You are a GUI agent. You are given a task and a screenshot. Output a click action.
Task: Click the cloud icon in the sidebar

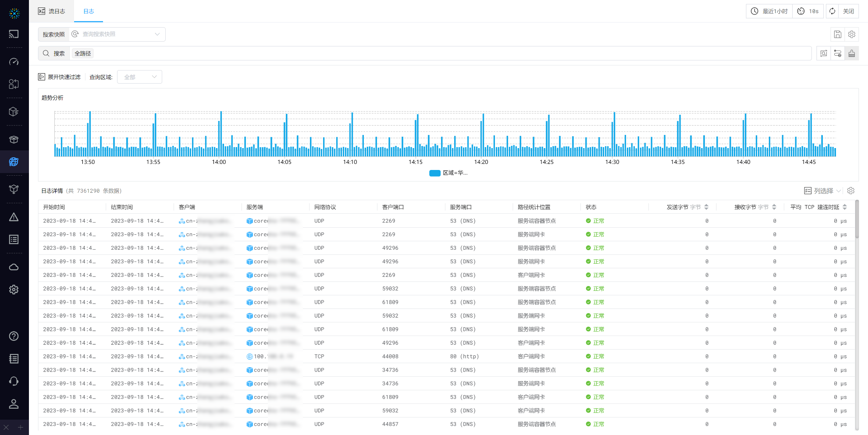click(x=14, y=267)
